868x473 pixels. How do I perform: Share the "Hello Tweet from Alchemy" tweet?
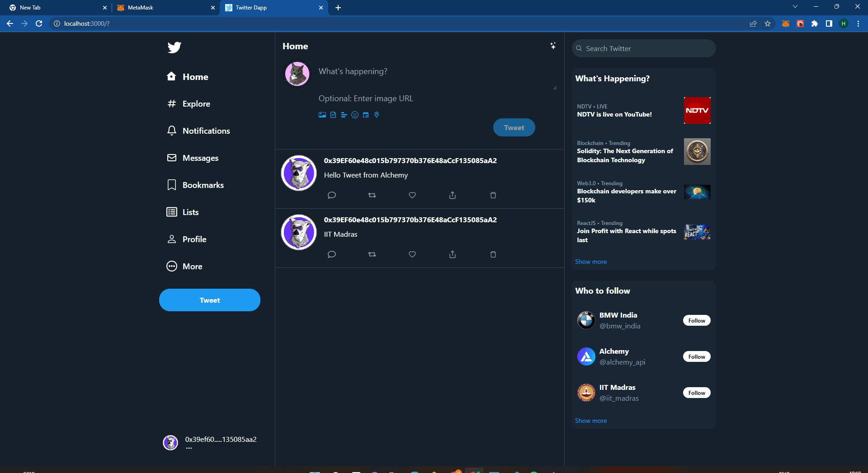click(x=452, y=195)
